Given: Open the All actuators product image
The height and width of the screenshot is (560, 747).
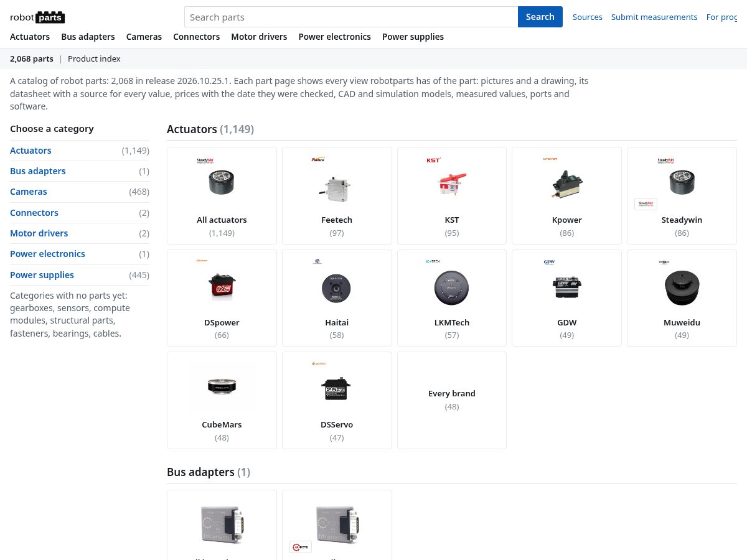Looking at the screenshot, I should pos(222,182).
